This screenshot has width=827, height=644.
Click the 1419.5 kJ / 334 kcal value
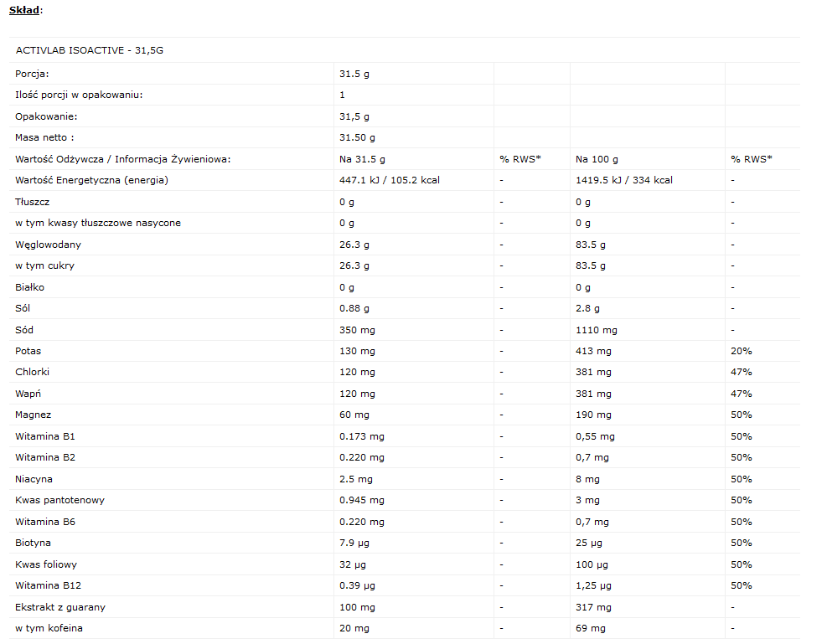click(623, 180)
